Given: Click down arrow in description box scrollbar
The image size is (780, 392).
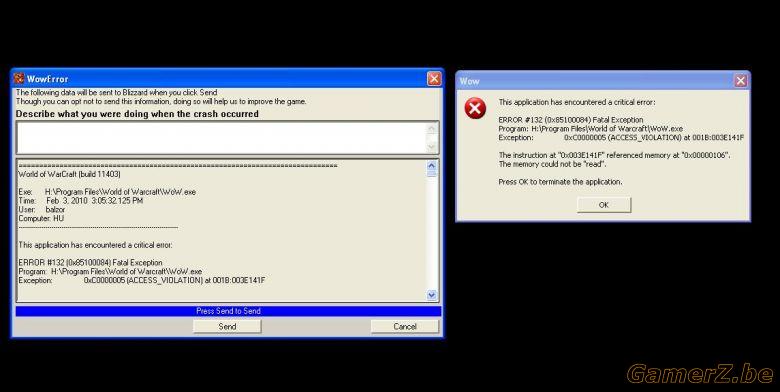Looking at the screenshot, I should click(x=432, y=147).
